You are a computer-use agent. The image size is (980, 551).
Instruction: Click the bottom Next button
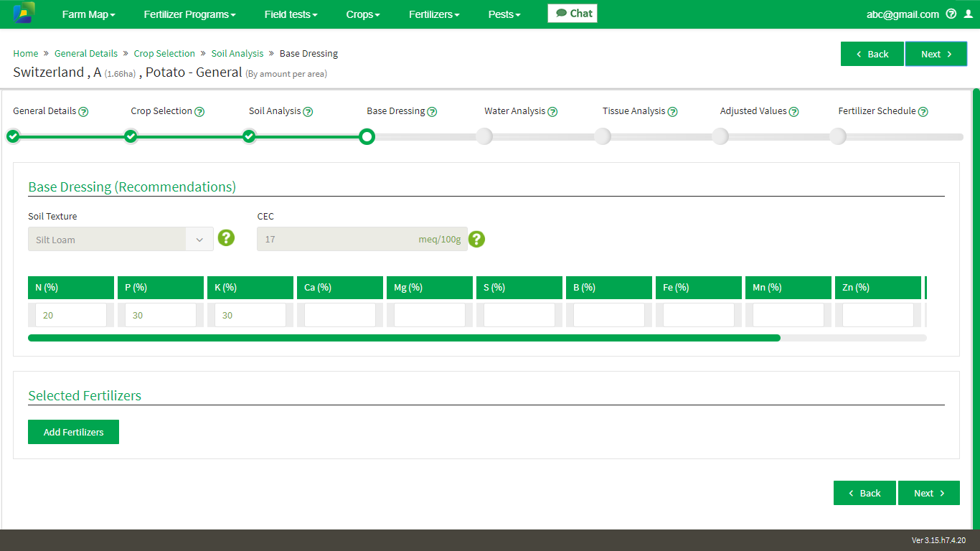tap(929, 493)
